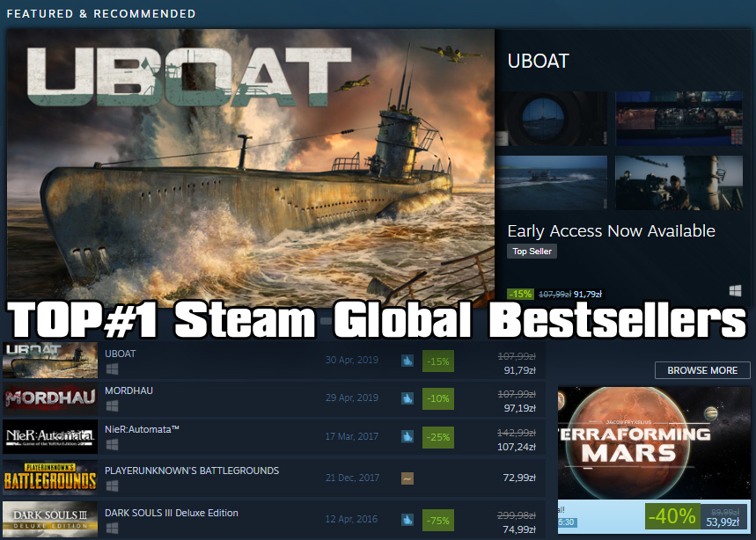
Task: Click the 91,79zł price in UBOAT row
Action: (520, 370)
